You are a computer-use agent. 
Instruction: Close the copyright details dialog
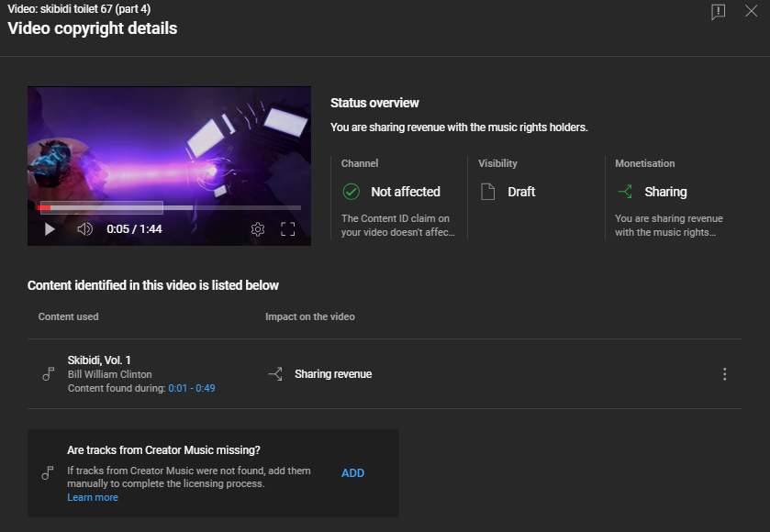pyautogui.click(x=751, y=12)
